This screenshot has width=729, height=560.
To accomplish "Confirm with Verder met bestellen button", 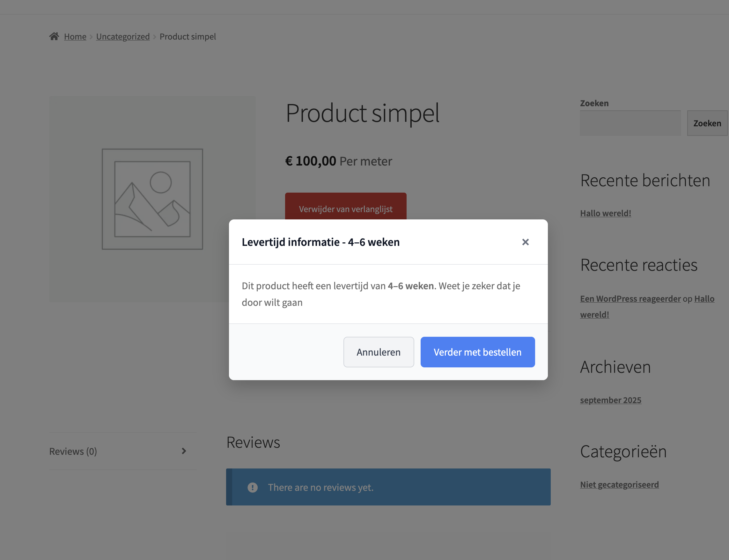I will pos(477,352).
